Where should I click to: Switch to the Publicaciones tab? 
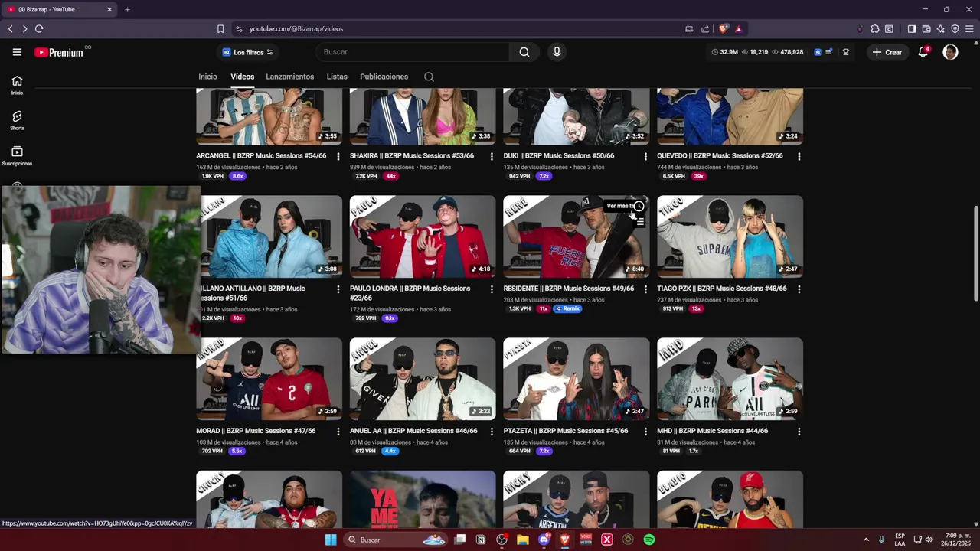click(384, 77)
